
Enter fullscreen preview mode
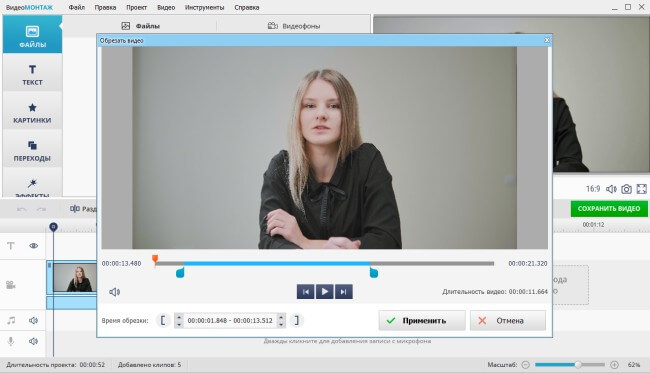click(x=641, y=189)
